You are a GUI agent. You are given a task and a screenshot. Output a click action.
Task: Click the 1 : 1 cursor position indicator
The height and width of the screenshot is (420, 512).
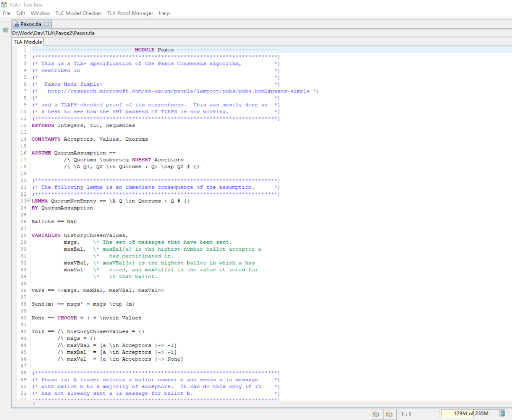pyautogui.click(x=406, y=414)
